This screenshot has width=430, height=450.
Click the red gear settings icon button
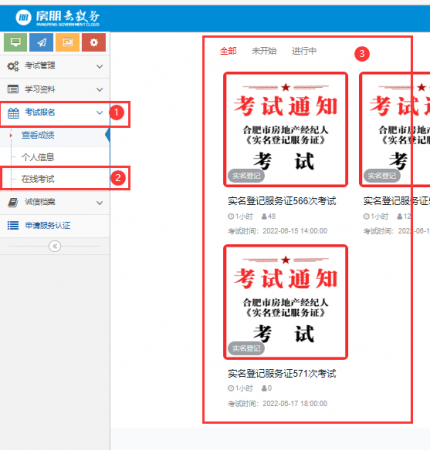[94, 42]
